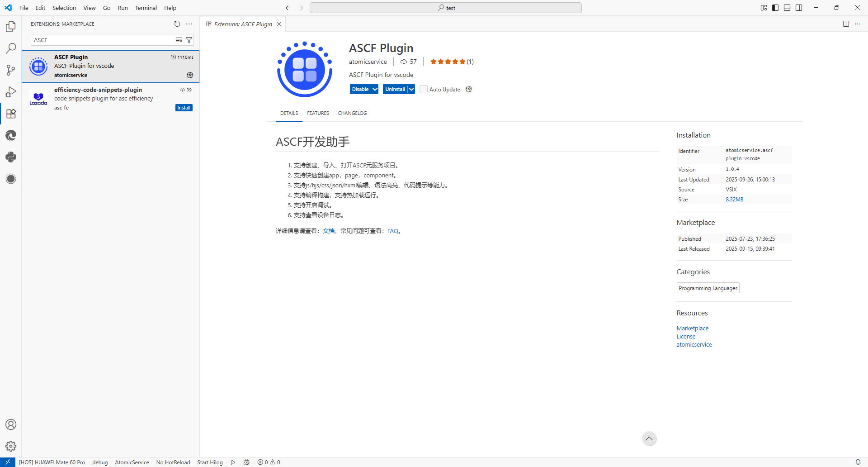Open Manage gear in activity bar
Viewport: 868px width, 467px height.
click(x=11, y=446)
